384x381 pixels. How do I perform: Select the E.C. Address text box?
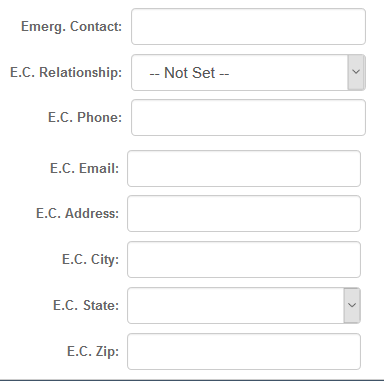coord(244,214)
